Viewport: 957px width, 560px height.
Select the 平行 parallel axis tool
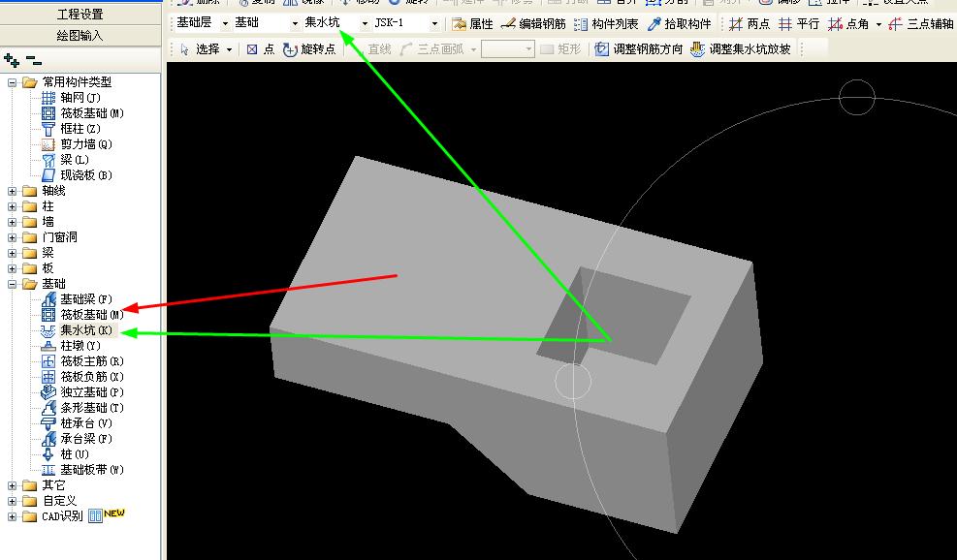pos(799,24)
